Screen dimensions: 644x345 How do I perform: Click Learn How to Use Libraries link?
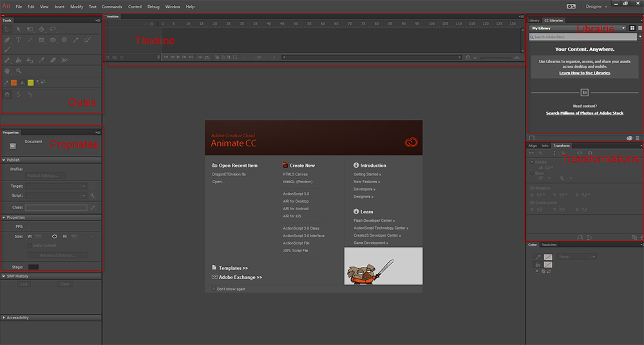coord(585,73)
